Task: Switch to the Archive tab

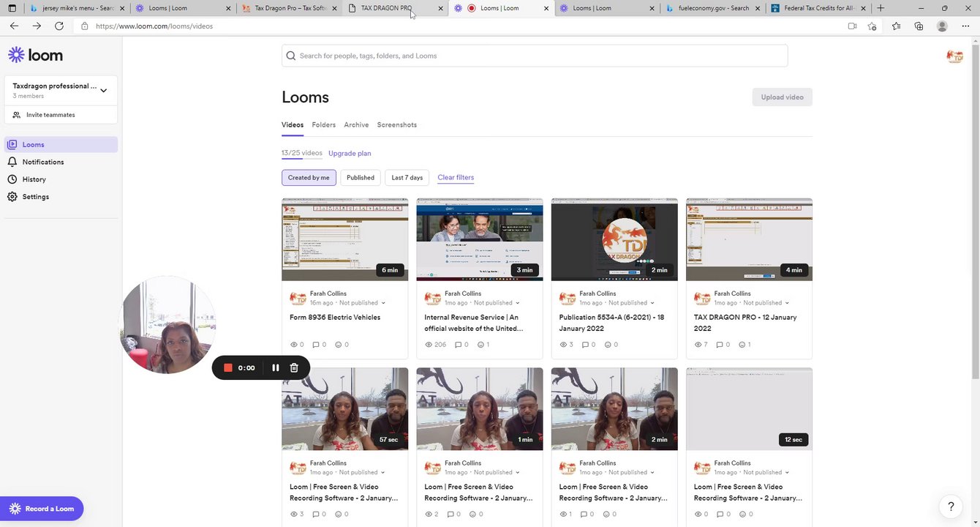Action: (356, 125)
